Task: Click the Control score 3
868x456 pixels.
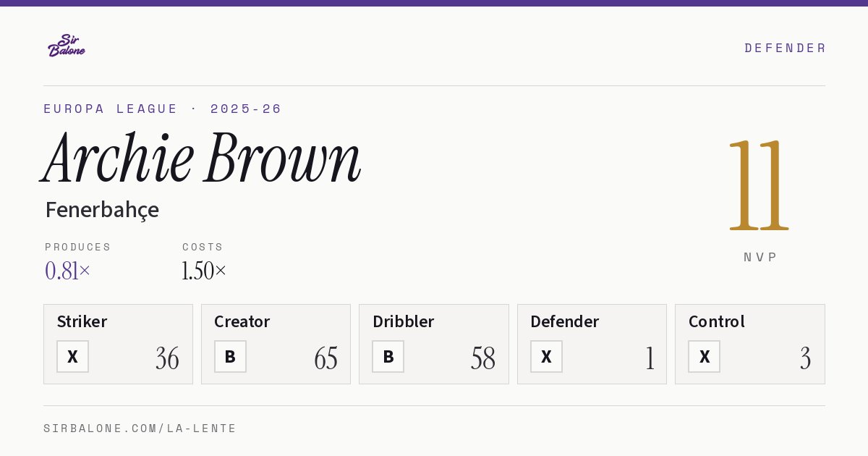Action: [x=805, y=358]
